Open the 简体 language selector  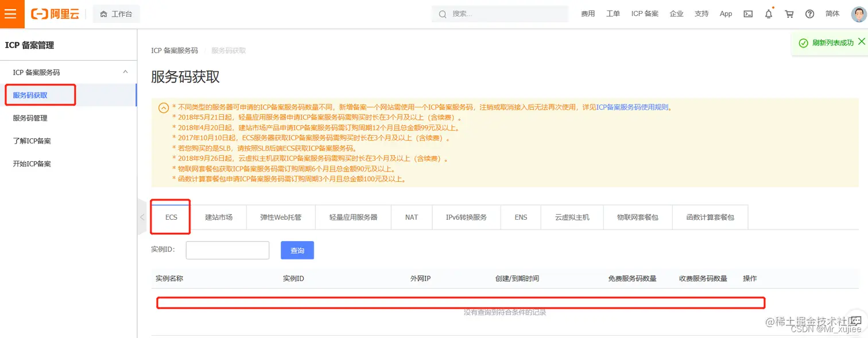832,14
